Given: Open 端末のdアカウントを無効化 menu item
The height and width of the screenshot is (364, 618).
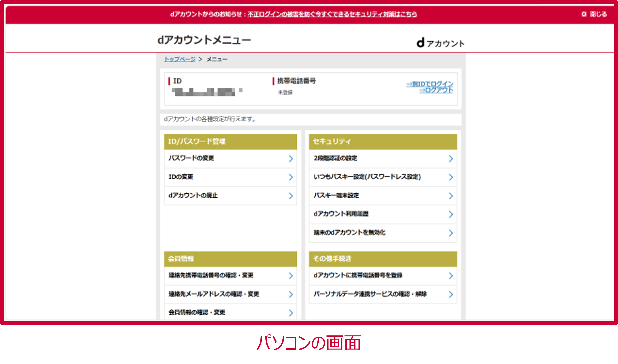Looking at the screenshot, I should [x=349, y=233].
